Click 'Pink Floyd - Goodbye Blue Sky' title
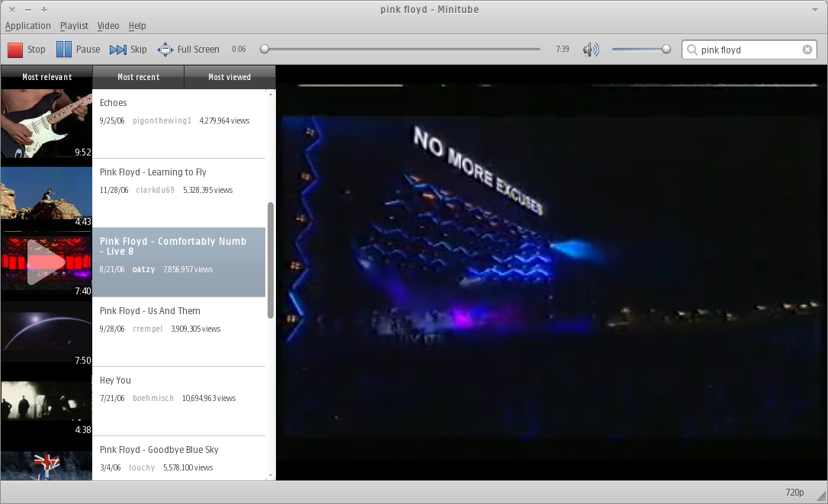The width and height of the screenshot is (828, 504). click(159, 450)
